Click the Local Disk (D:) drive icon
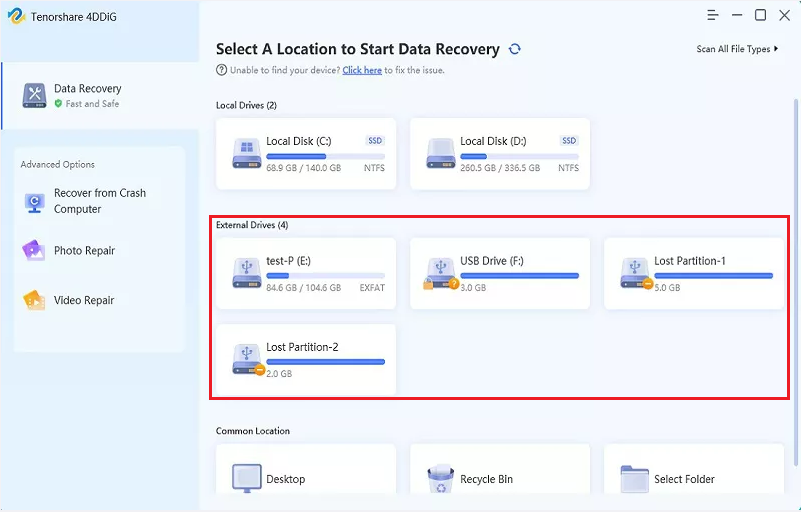The height and width of the screenshot is (512, 801). pyautogui.click(x=440, y=153)
